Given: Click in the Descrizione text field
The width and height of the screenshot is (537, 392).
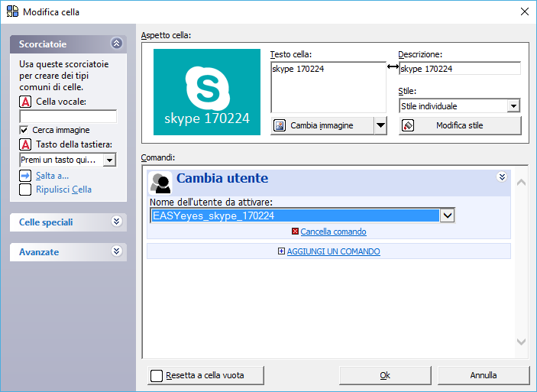Looking at the screenshot, I should tap(460, 69).
